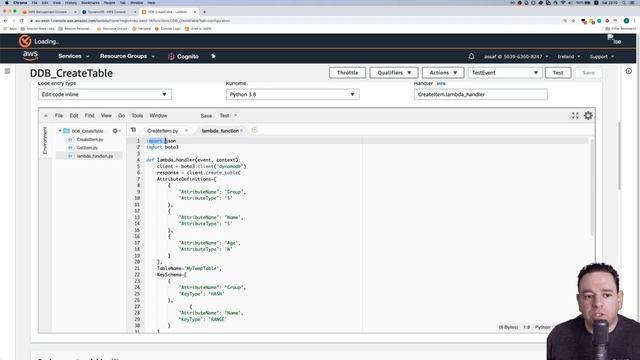Open the editor Go menu
Viewport: 640px width, 360px height.
tap(121, 116)
